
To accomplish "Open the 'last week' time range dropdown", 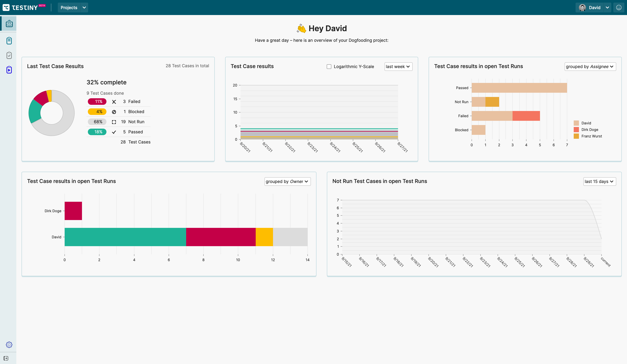I will click(398, 67).
